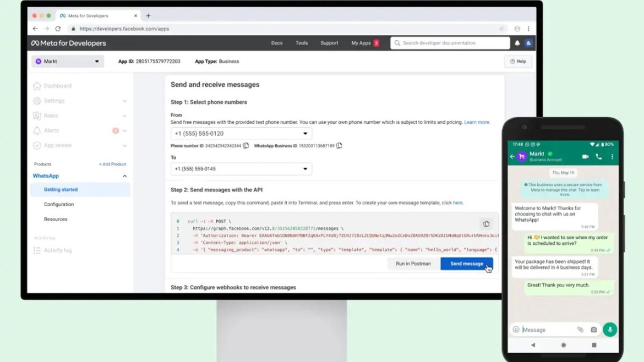Tap the Markt avatar in phone chat

522,156
